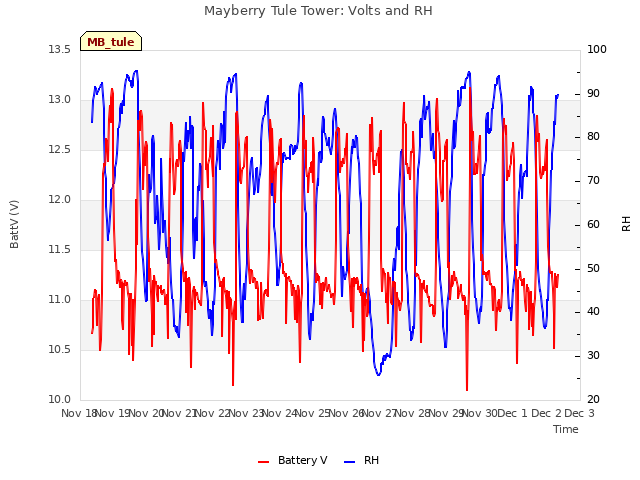This screenshot has height=480, width=640.
Task: Click the Dec 2 date label
Action: pos(546,413)
